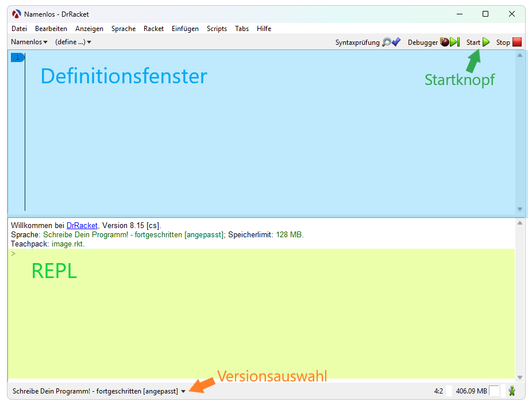This screenshot has width=532, height=405.
Task: Click 'Teachpack: image.rkt.' text
Action: point(48,244)
